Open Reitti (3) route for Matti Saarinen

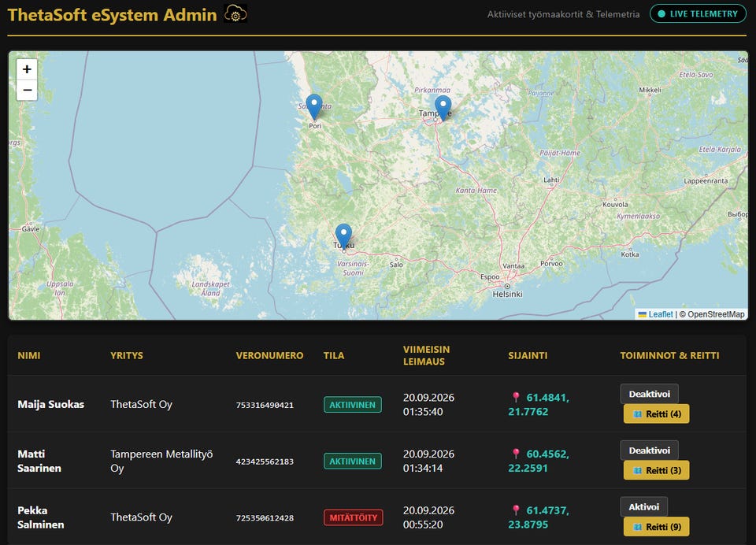656,470
